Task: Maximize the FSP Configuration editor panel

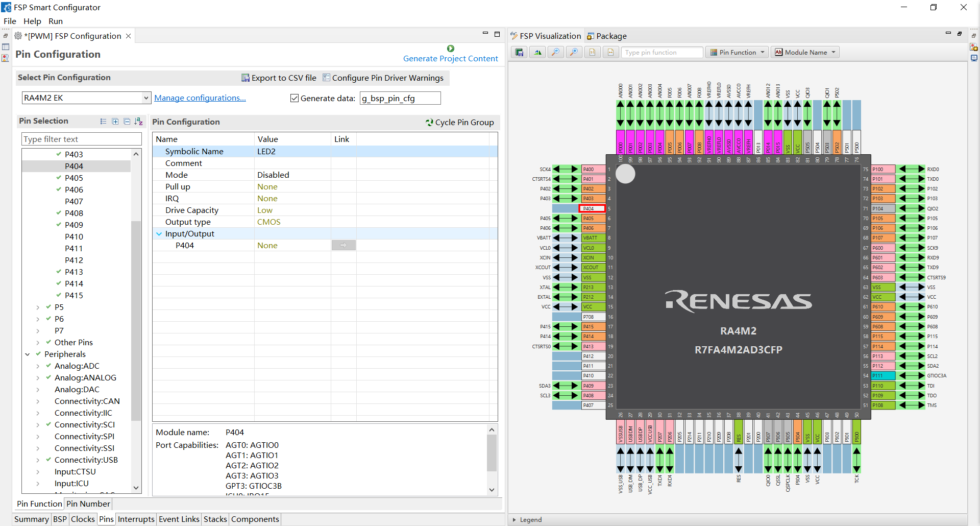Action: [497, 34]
